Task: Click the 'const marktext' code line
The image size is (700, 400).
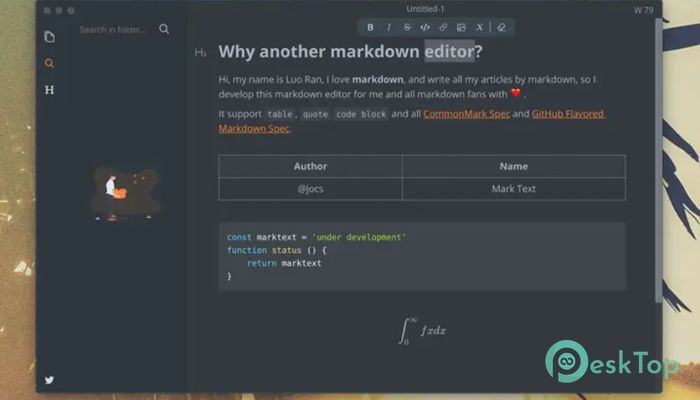Action: [x=317, y=237]
